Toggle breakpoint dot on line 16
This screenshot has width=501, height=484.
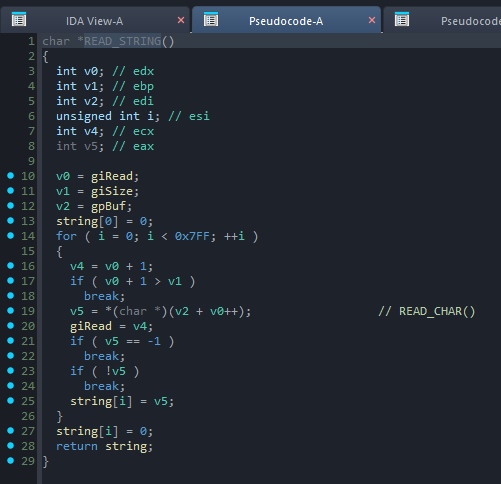pyautogui.click(x=10, y=265)
